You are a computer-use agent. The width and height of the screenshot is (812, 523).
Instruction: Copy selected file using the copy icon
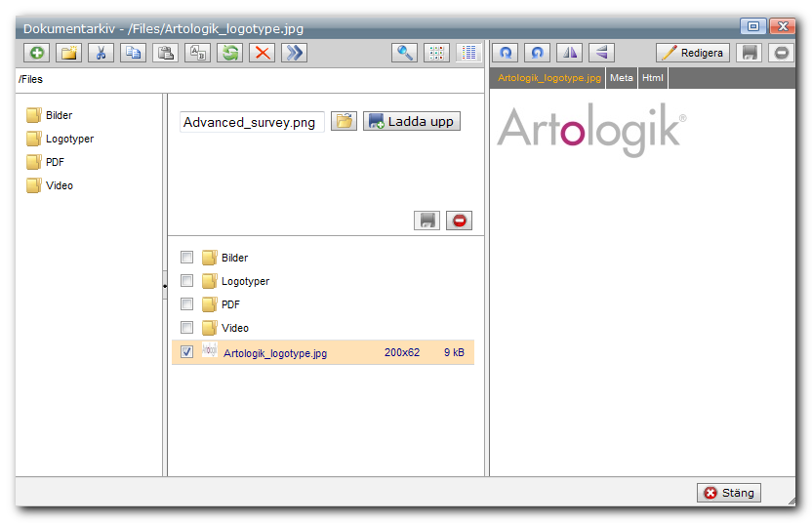(x=133, y=53)
